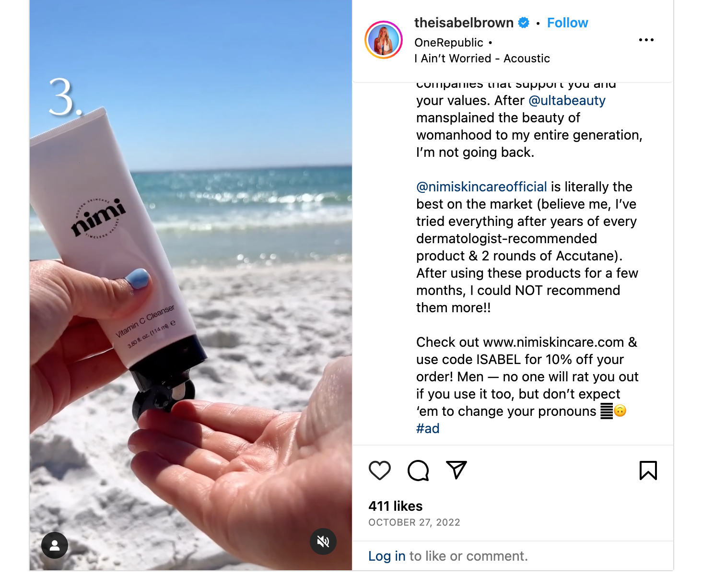Open the @ultabeauty mention
This screenshot has height=588, width=702.
pyautogui.click(x=567, y=101)
